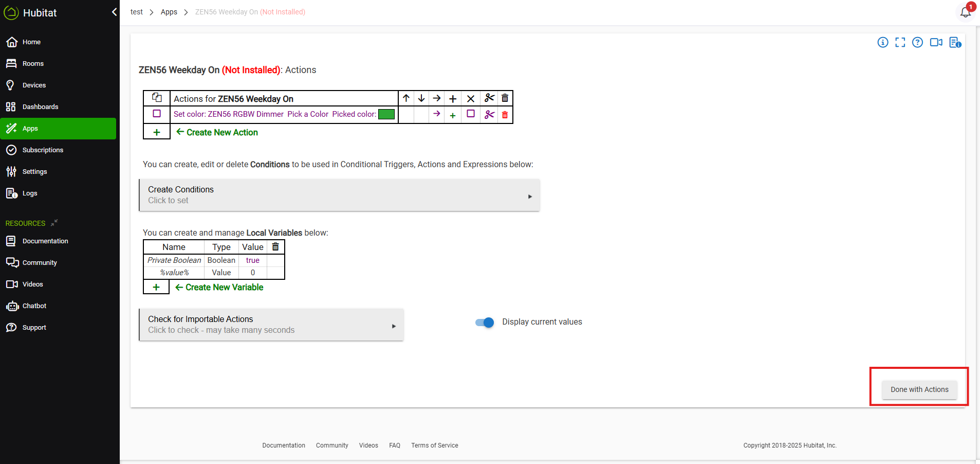
Task: Click the 'true' value cell
Action: tap(253, 260)
